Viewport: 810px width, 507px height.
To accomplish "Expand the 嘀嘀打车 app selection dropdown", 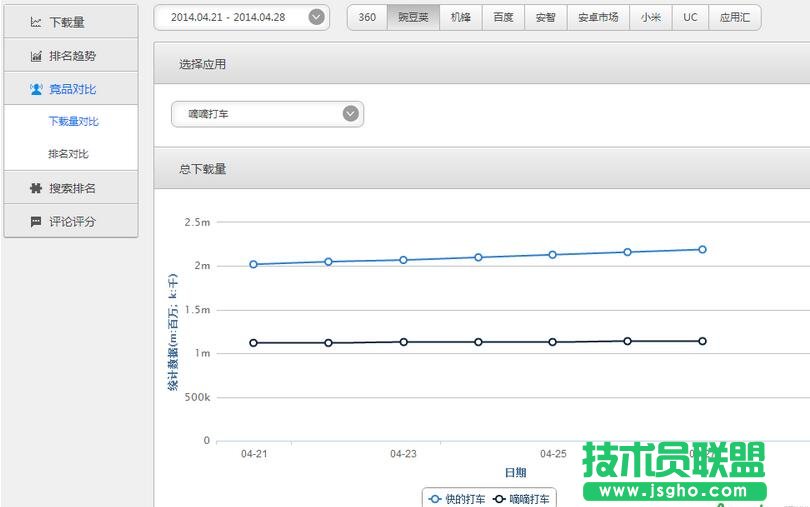I will 350,114.
